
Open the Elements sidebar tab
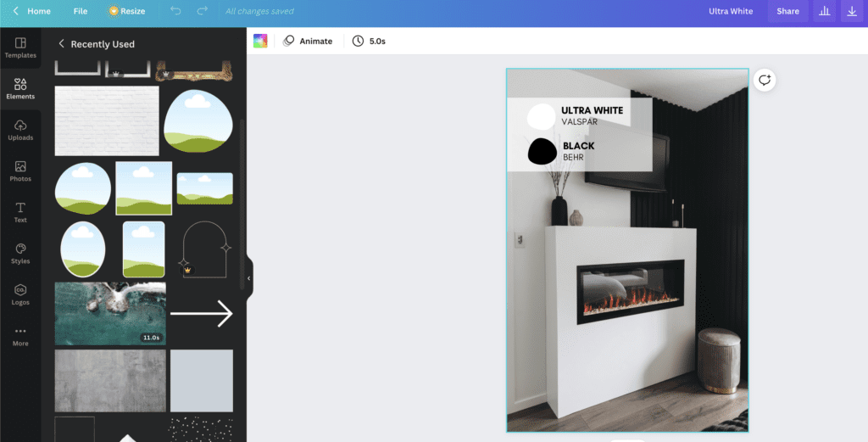tap(20, 89)
